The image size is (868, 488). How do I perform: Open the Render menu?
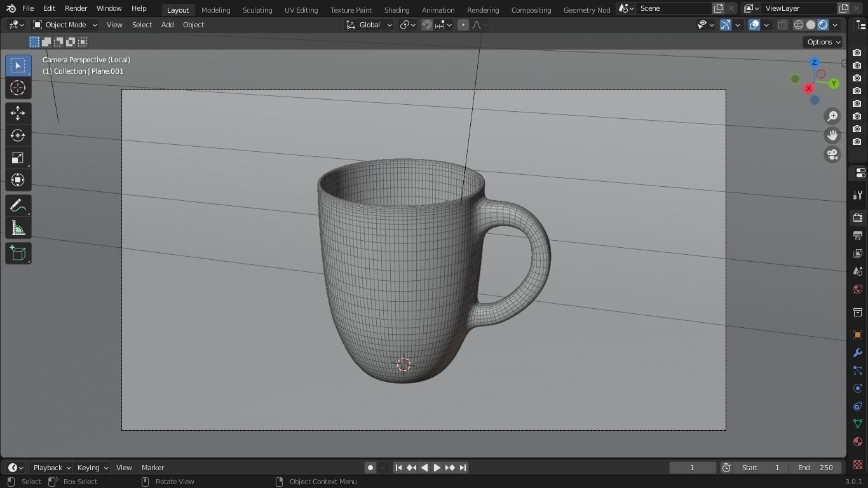[x=76, y=8]
